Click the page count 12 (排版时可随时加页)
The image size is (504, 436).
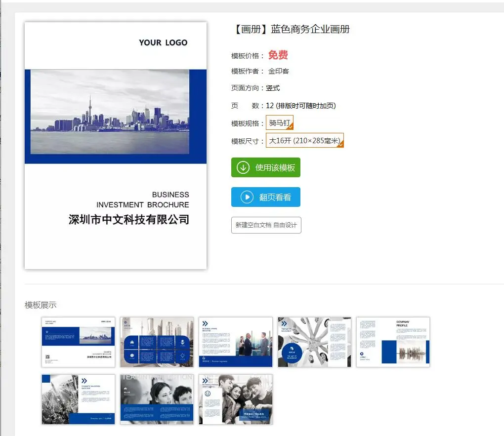pyautogui.click(x=301, y=106)
